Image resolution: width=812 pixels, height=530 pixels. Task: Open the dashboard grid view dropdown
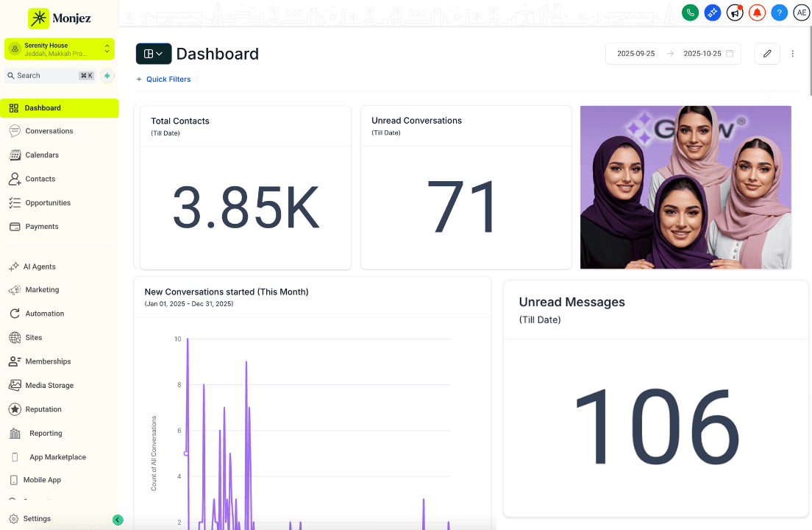click(153, 53)
